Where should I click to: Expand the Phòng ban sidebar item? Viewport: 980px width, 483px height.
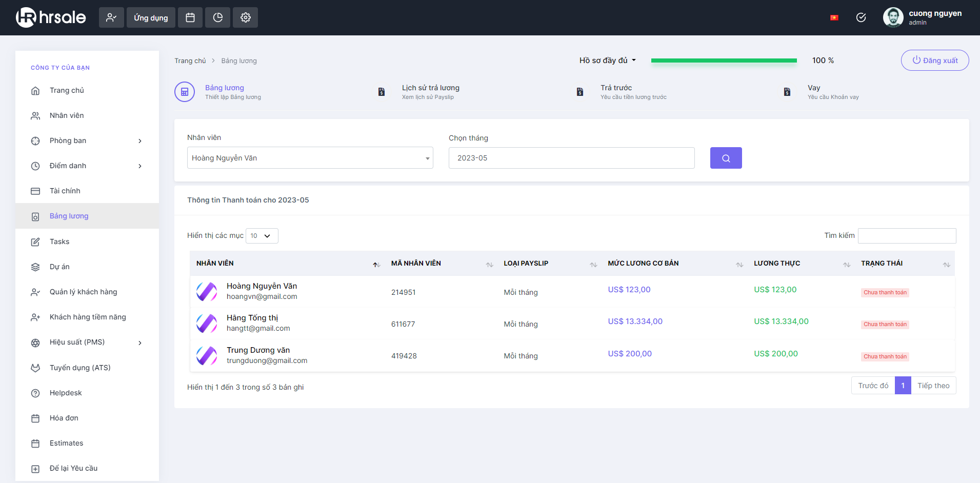(87, 140)
